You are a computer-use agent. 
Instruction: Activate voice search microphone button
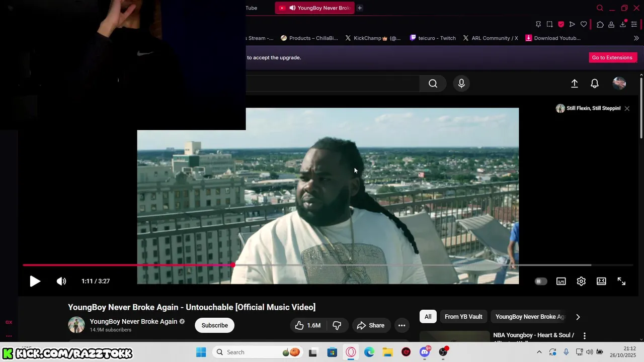[461, 83]
